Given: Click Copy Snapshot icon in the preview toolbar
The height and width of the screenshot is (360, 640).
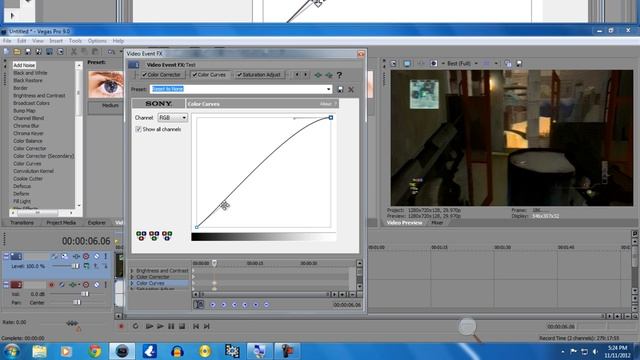Looking at the screenshot, I should coord(508,64).
